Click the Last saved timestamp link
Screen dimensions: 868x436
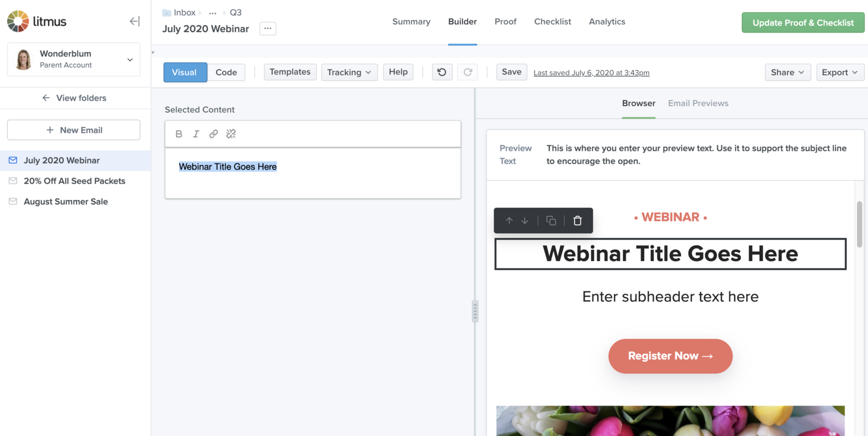[x=591, y=72]
